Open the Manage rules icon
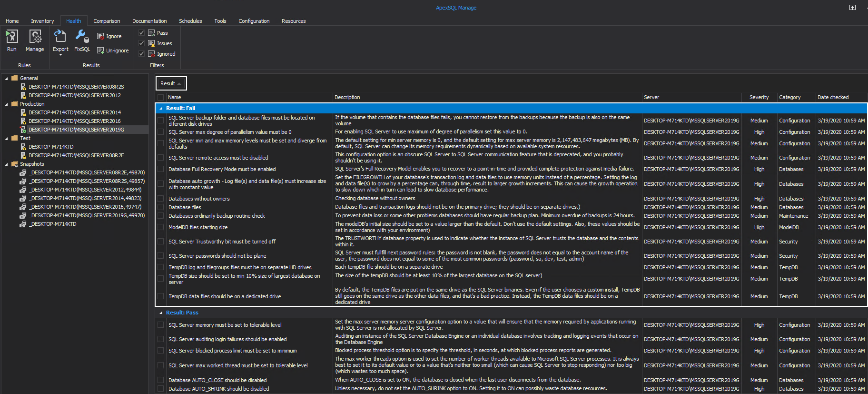The width and height of the screenshot is (868, 394). tap(35, 36)
